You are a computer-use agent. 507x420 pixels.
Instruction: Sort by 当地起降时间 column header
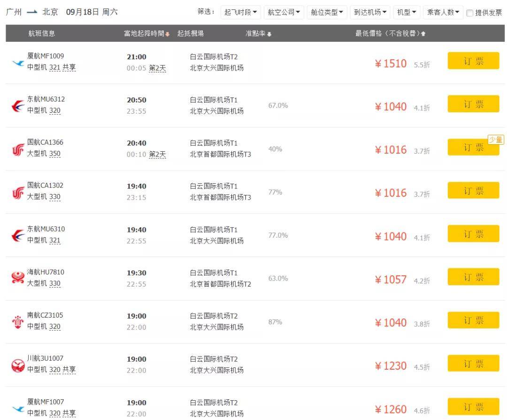[144, 33]
